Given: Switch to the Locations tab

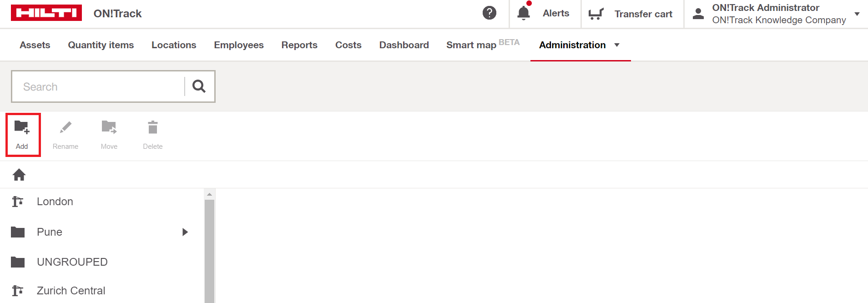Looking at the screenshot, I should (x=174, y=45).
